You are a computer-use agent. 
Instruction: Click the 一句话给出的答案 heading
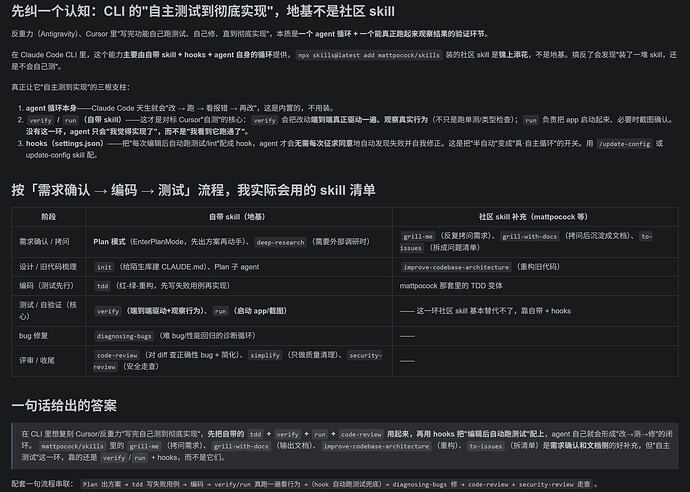click(64, 405)
